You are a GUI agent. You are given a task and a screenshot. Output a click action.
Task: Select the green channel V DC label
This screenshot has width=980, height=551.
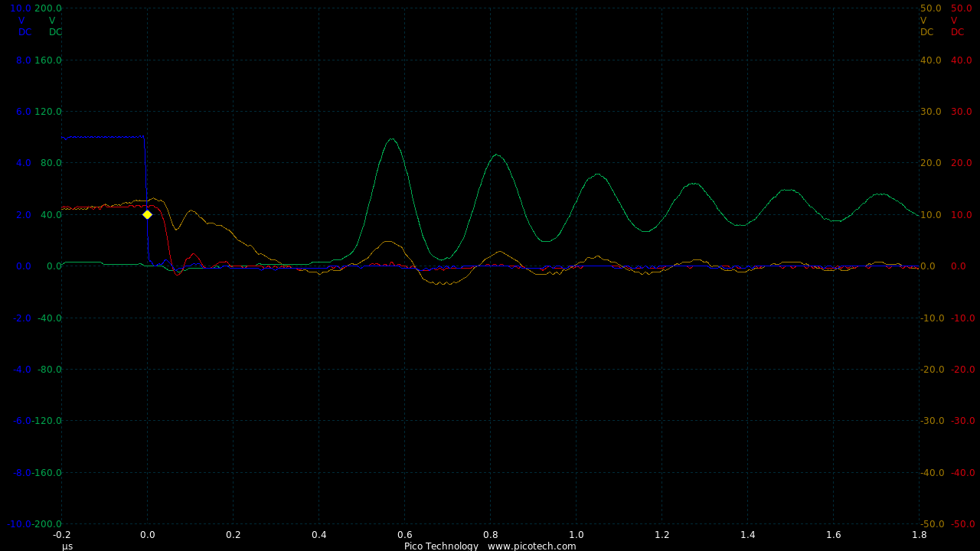55,26
